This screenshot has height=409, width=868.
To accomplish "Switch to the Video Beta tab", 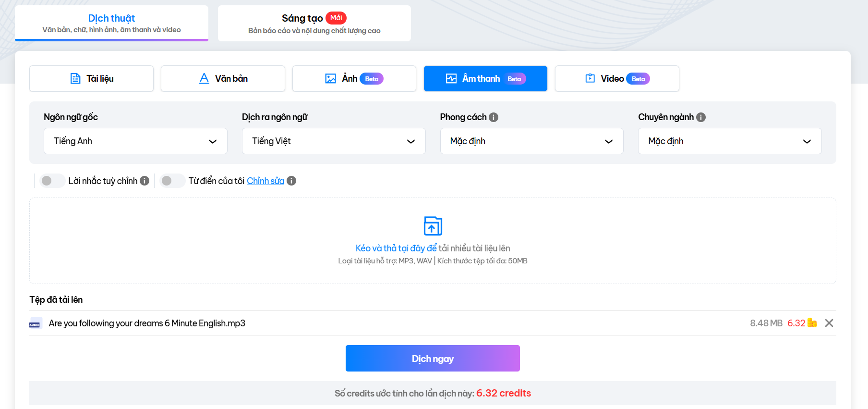I will pos(617,79).
